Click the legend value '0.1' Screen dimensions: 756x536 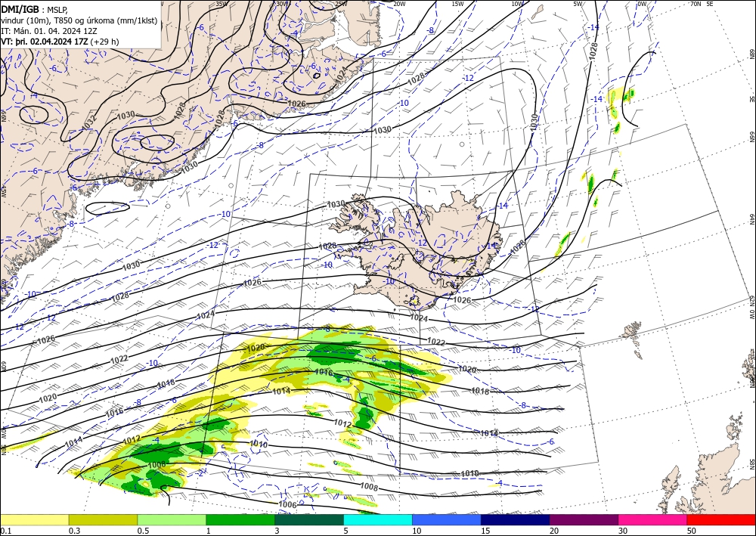click(x=5, y=531)
